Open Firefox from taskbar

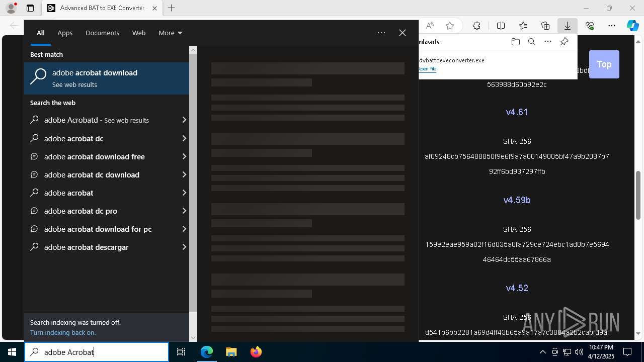tap(256, 352)
